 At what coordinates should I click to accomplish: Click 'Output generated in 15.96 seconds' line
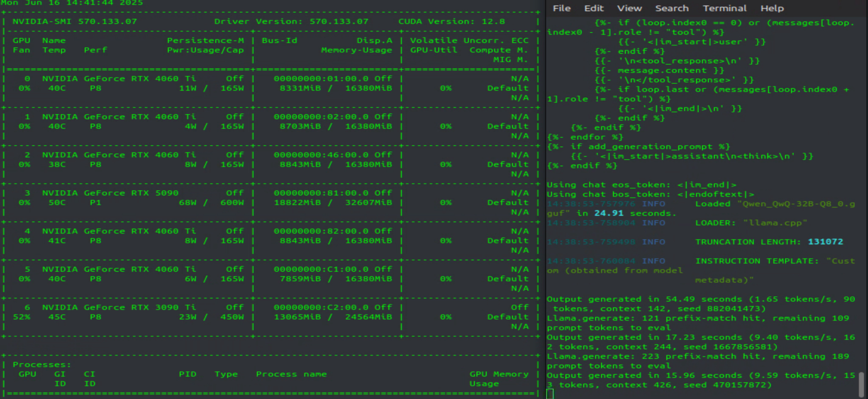701,380
